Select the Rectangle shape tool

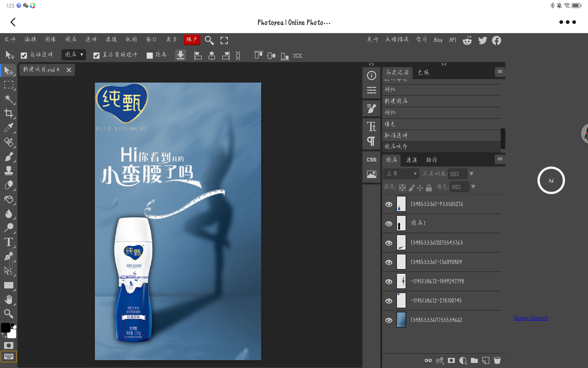9,285
